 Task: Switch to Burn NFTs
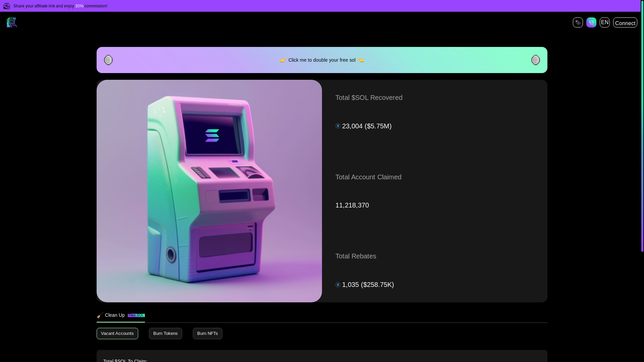[208, 334]
